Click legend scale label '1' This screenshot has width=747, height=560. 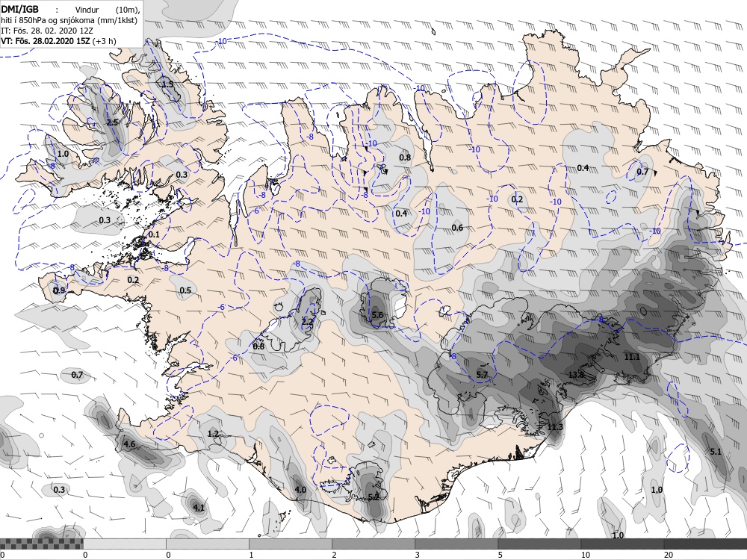pos(251,555)
